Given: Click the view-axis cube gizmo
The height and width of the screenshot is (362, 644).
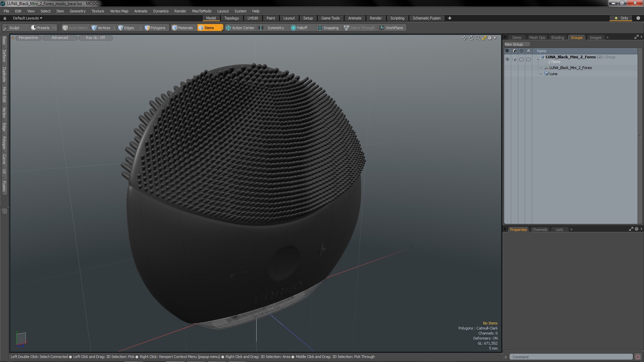Looking at the screenshot, I should click(x=21, y=338).
